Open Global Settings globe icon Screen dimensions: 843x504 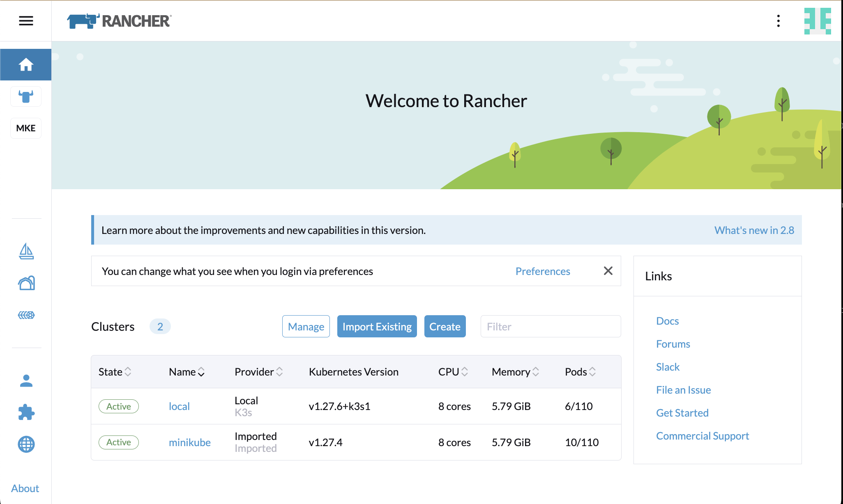(26, 444)
